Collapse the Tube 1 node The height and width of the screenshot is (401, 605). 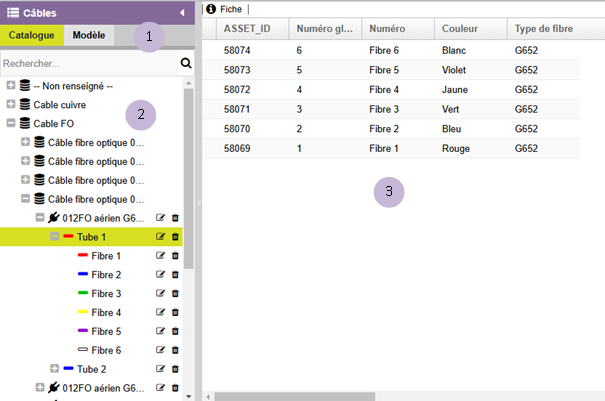pyautogui.click(x=54, y=237)
